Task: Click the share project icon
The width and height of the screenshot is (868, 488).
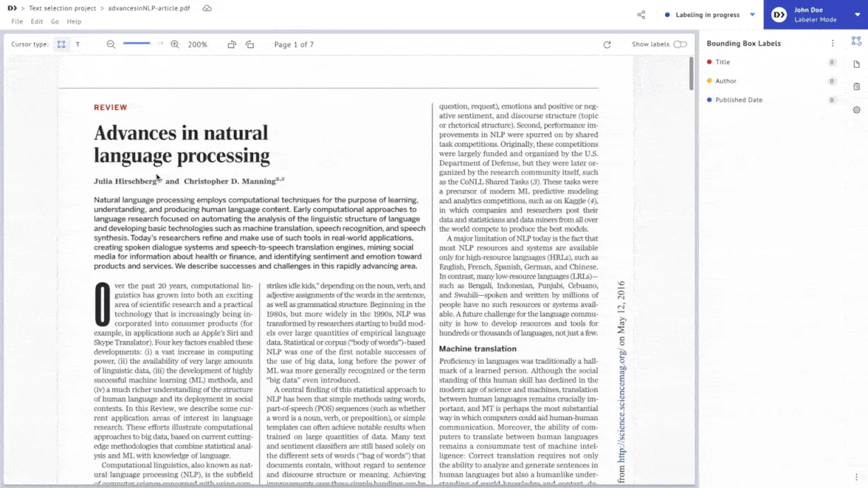Action: [641, 15]
